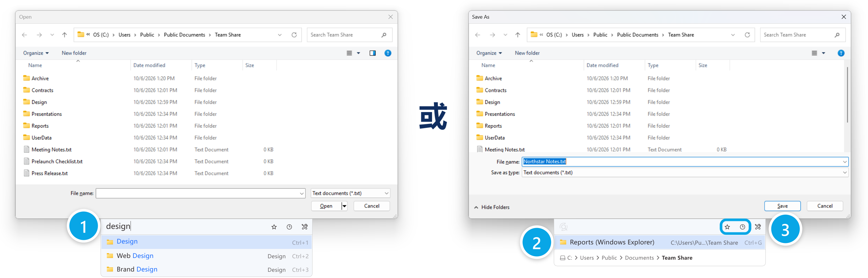Expand the Organize menu in the Open dialog
This screenshot has height=278, width=868.
[x=36, y=53]
